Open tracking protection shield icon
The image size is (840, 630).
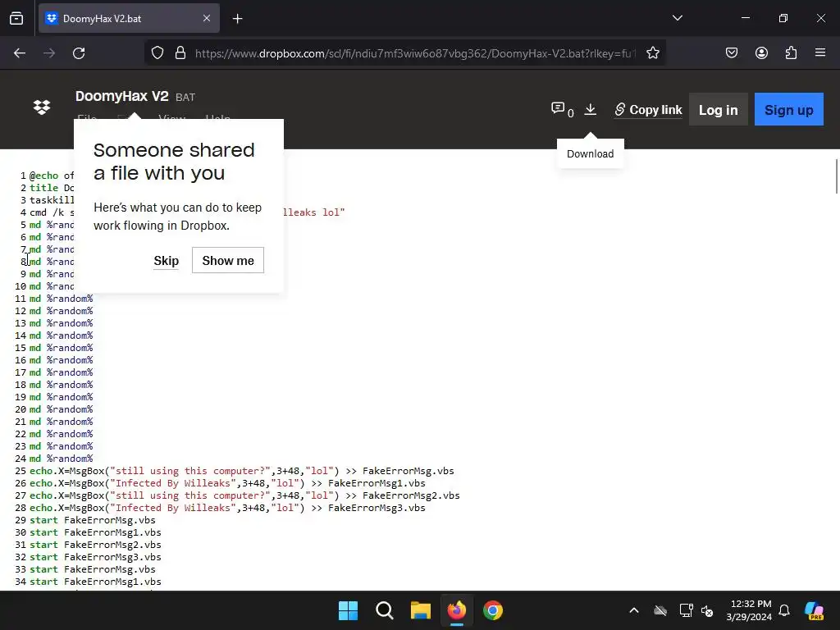[157, 53]
